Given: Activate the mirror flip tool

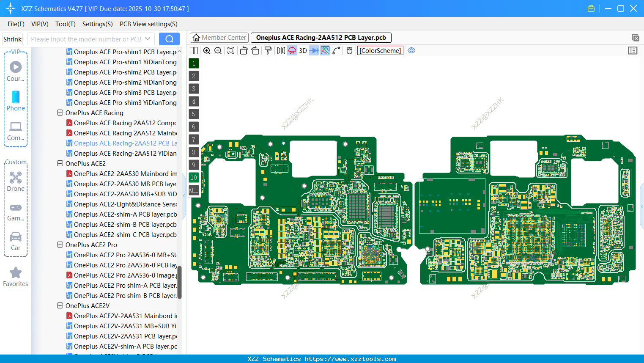Looking at the screenshot, I should (x=280, y=50).
